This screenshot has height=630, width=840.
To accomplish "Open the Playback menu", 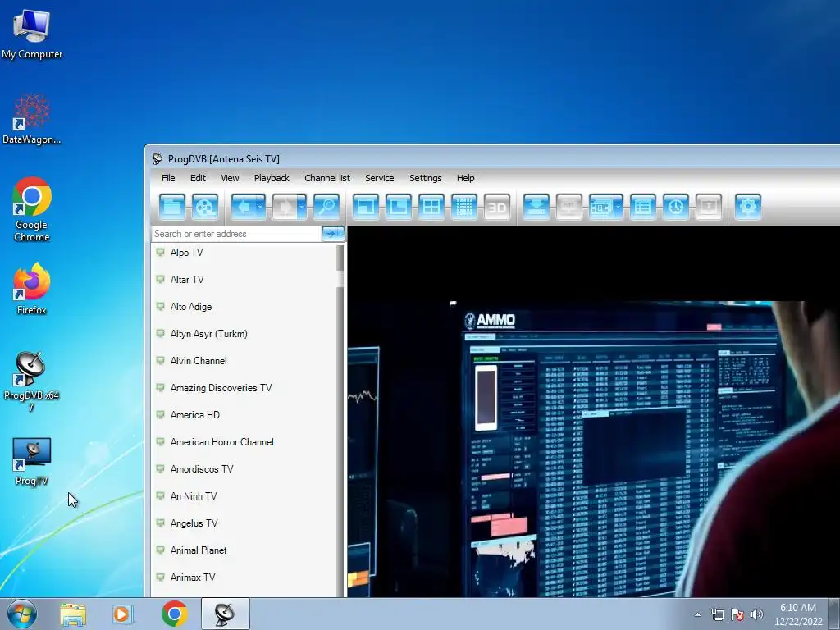I will pyautogui.click(x=272, y=178).
